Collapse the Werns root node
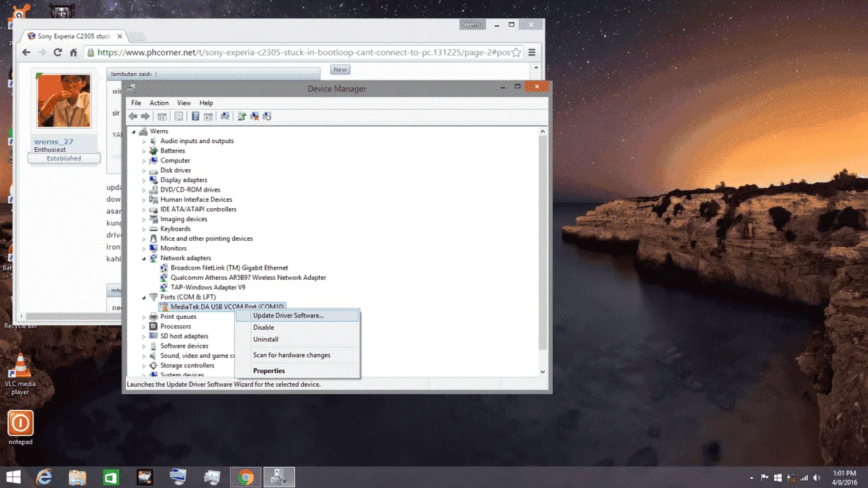868x488 pixels. coord(134,132)
